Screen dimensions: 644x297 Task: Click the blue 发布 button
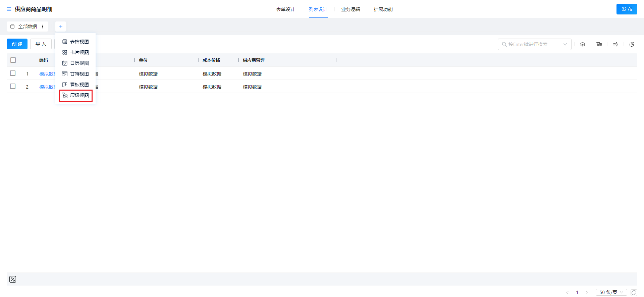[627, 9]
